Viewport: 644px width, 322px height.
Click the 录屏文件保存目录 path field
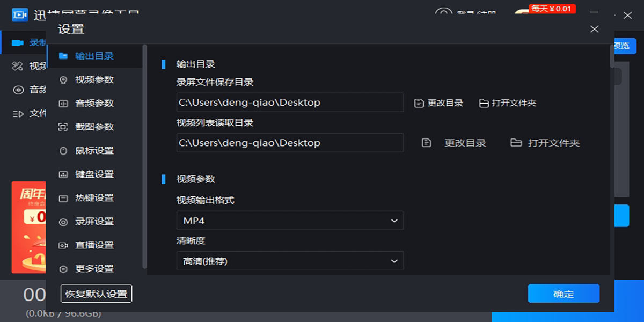(290, 103)
